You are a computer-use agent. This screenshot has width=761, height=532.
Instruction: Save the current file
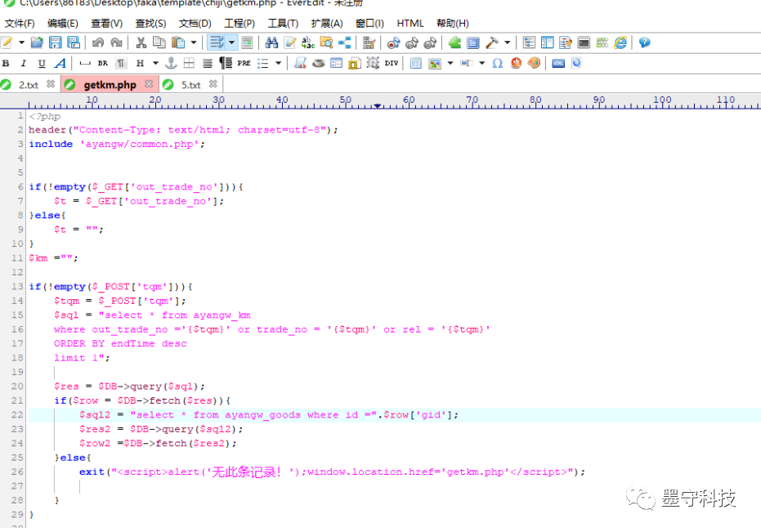56,42
